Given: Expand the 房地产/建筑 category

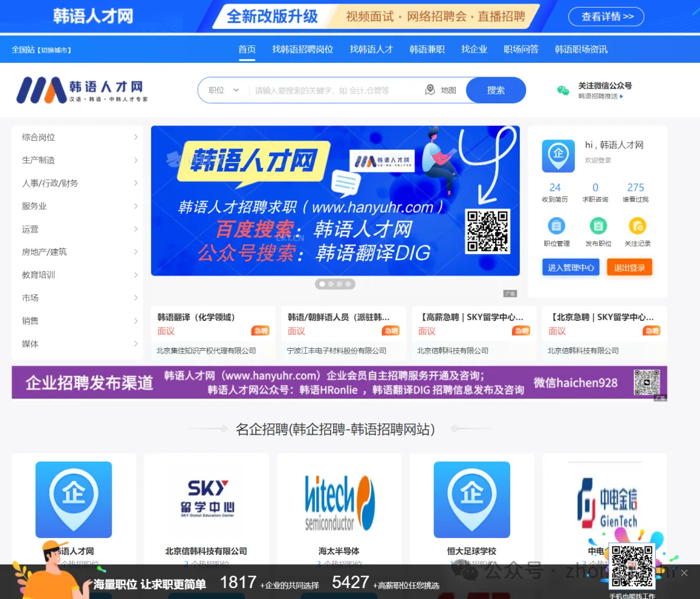Looking at the screenshot, I should tap(78, 252).
